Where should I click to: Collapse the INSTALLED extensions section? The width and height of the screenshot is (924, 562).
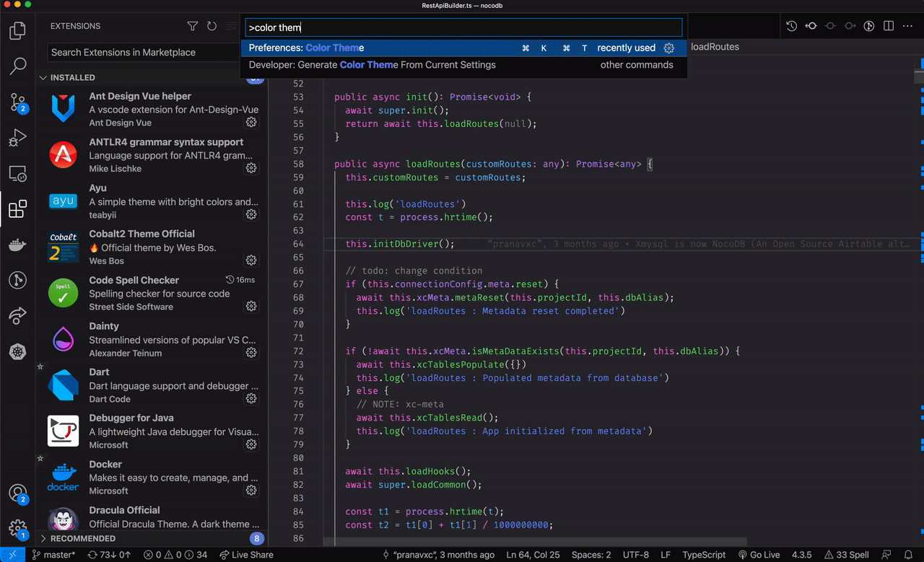coord(152,77)
